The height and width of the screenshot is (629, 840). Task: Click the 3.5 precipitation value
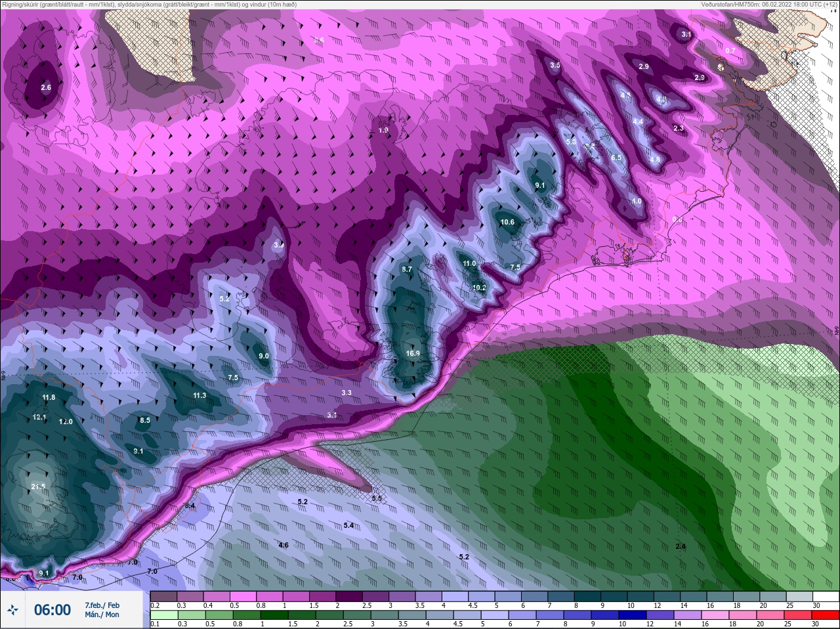555,65
